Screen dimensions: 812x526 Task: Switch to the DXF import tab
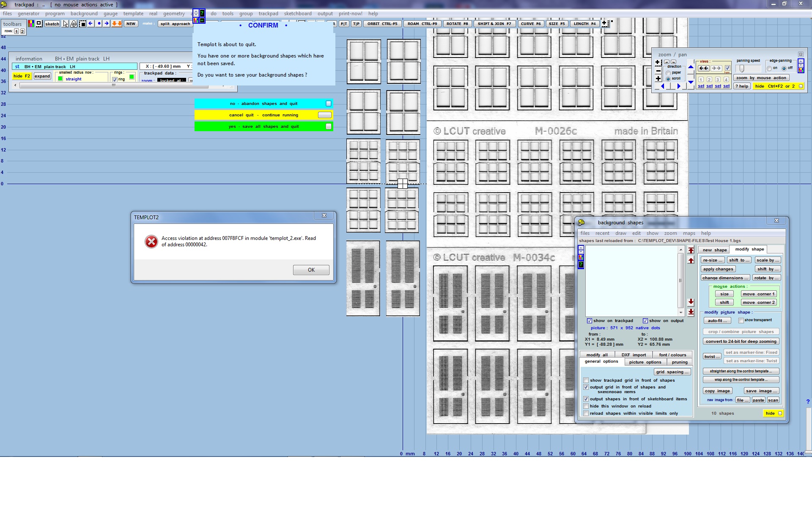coord(634,355)
